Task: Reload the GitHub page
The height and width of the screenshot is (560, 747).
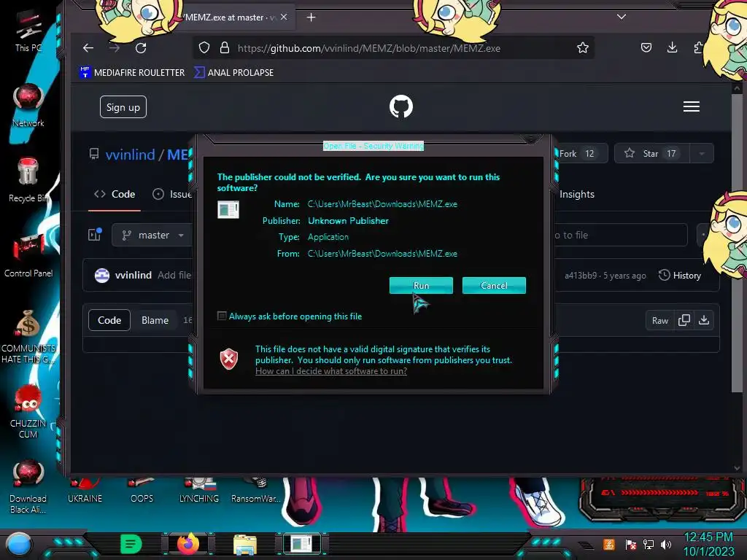Action: (x=141, y=47)
